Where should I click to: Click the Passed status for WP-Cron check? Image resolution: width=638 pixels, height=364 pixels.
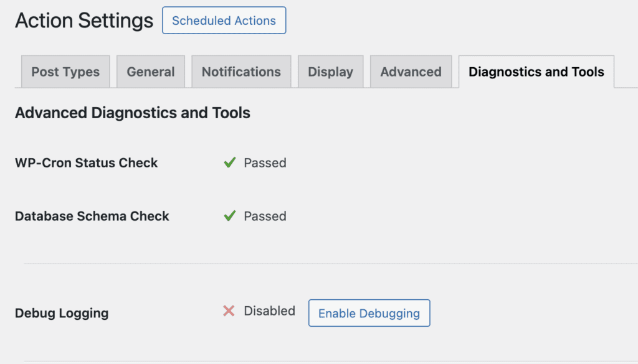pyautogui.click(x=265, y=163)
